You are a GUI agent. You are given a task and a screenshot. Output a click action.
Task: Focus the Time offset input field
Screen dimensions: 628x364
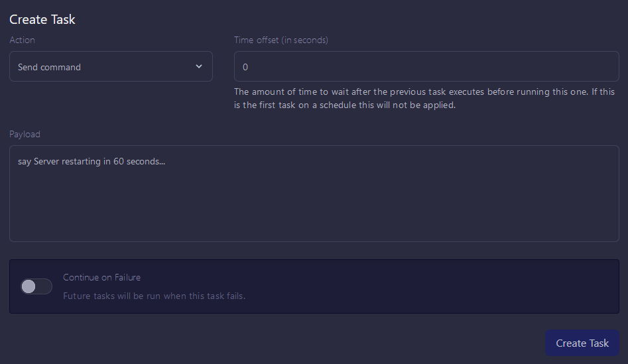(426, 66)
